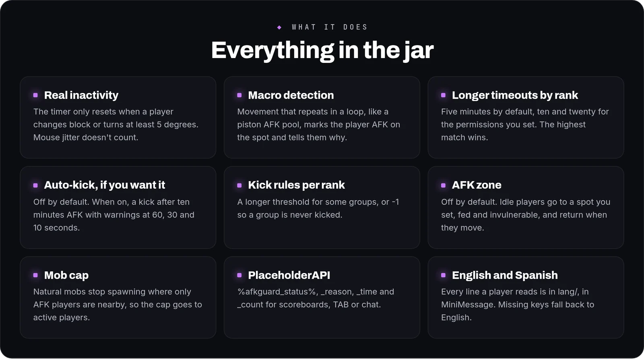Click the purple square beside AFK zone
The width and height of the screenshot is (644, 359).
tap(443, 185)
